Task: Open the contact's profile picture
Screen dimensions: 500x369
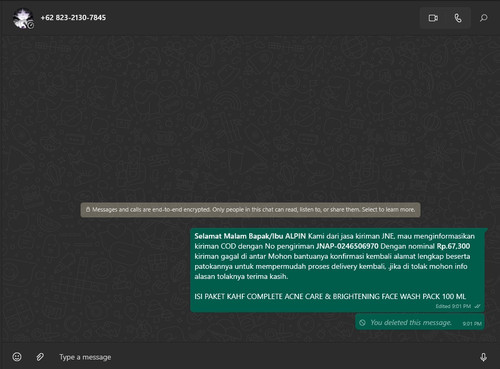Action: click(23, 19)
